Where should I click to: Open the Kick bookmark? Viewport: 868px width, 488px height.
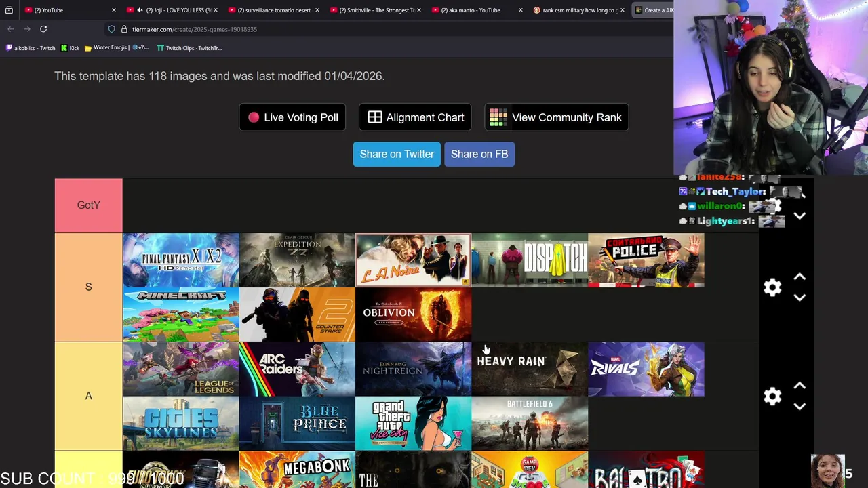click(x=70, y=48)
